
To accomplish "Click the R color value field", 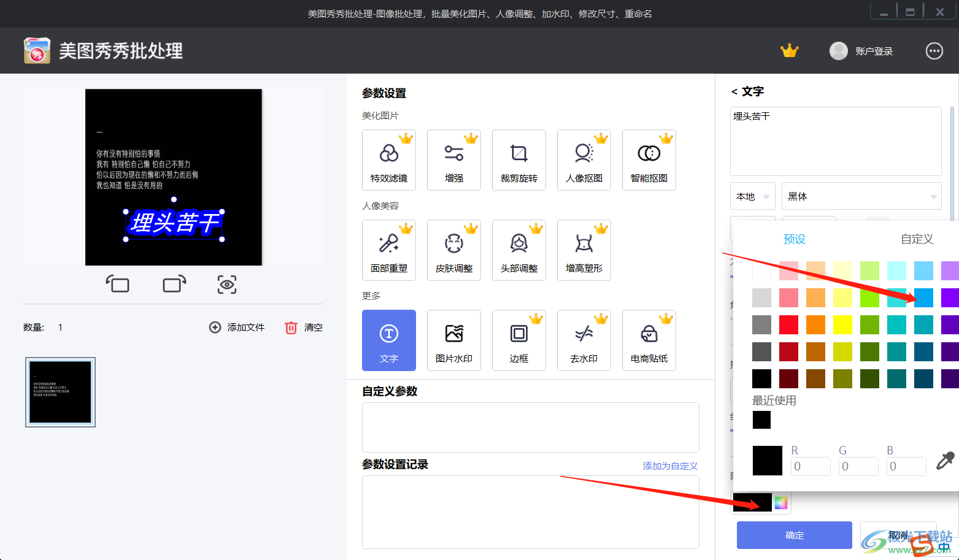I will (x=811, y=466).
